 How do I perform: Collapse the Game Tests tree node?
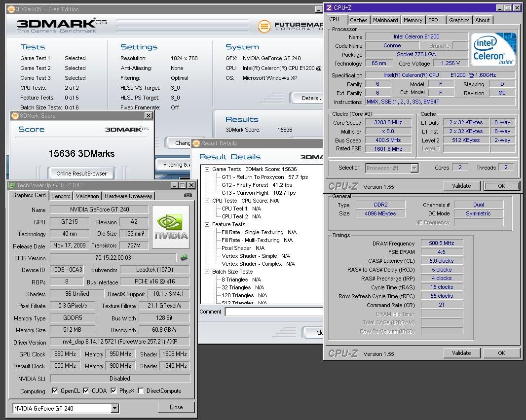207,169
